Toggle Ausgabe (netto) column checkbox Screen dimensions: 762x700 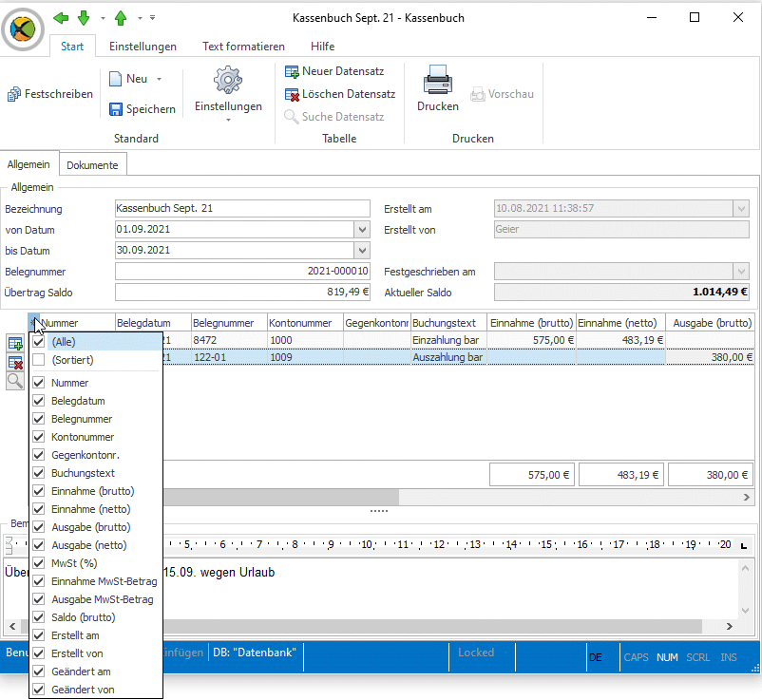[39, 545]
